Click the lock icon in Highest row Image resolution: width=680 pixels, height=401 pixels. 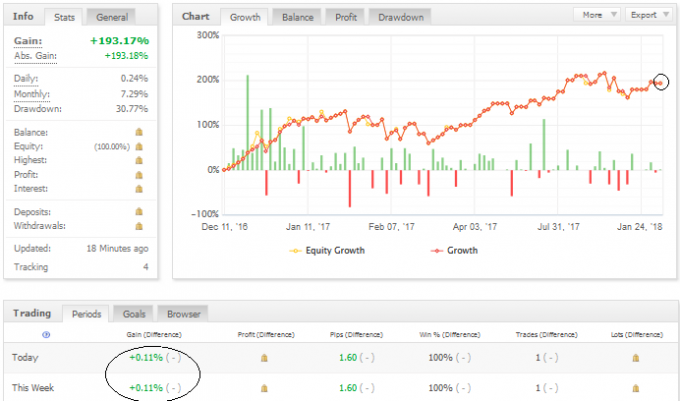pos(139,160)
